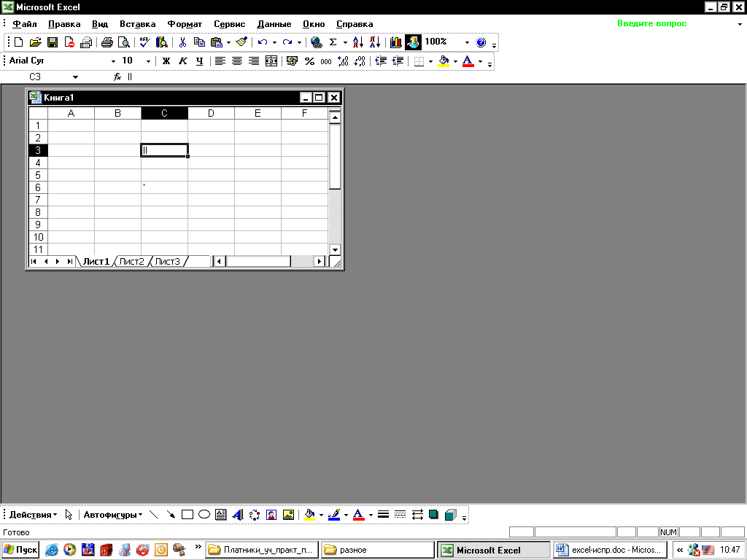Expand the borders style dropdown arrow
The image size is (747, 560).
pos(430,61)
